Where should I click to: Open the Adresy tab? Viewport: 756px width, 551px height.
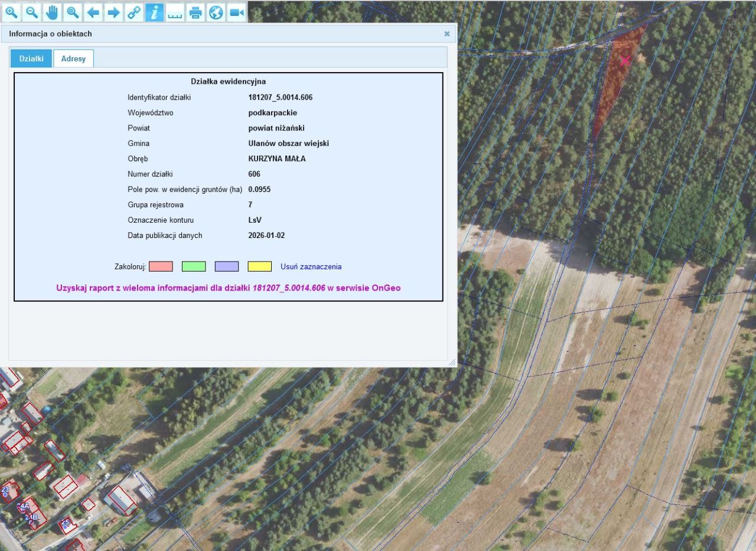click(x=73, y=58)
